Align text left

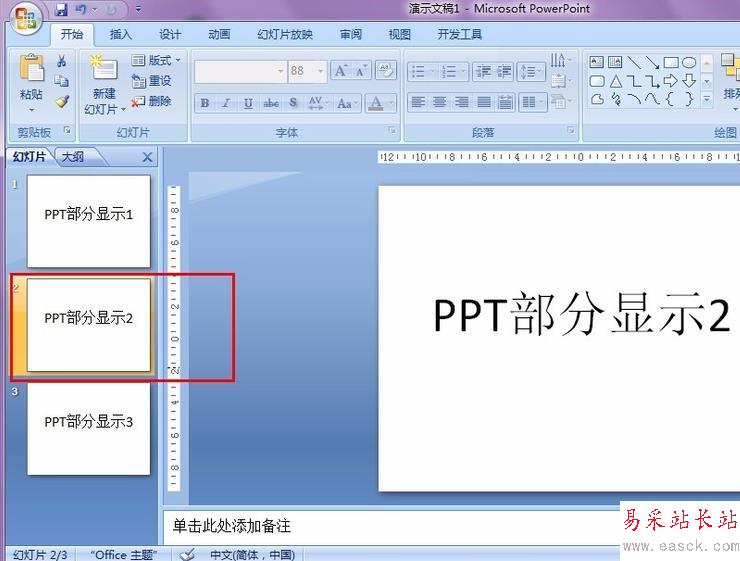tap(418, 102)
